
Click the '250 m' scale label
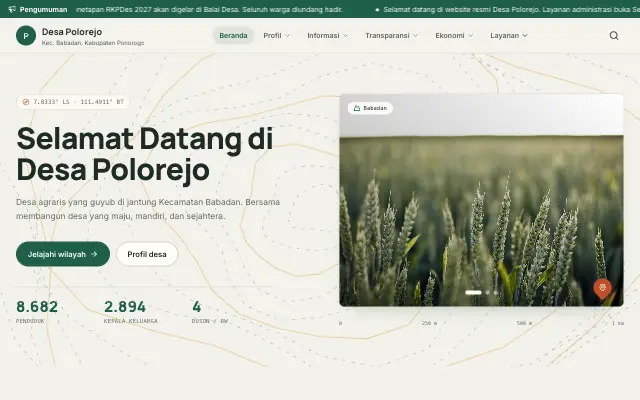click(429, 323)
